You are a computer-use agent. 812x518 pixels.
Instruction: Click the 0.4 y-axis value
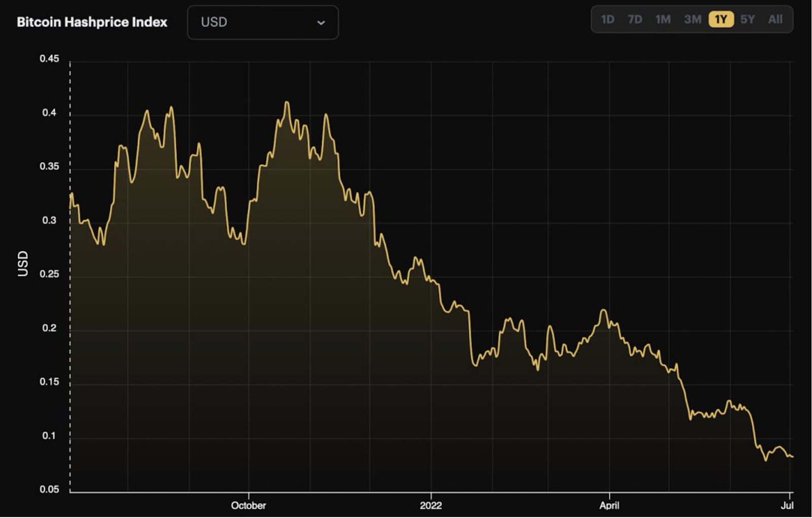(x=49, y=113)
